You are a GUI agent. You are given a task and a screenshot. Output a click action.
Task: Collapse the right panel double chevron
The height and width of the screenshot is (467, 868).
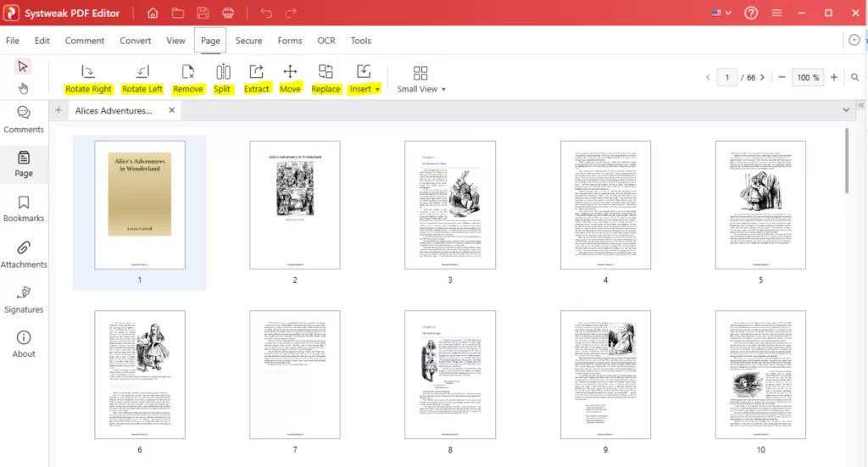(x=861, y=105)
